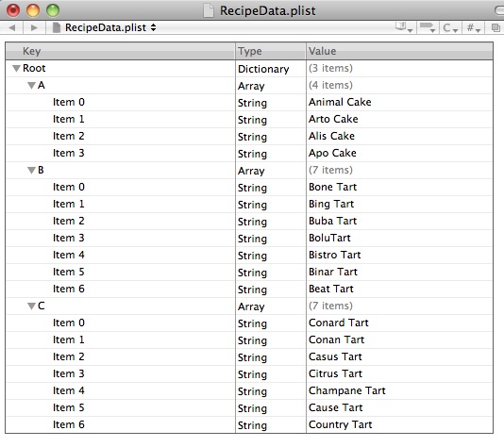This screenshot has height=447, width=504.
Task: Click the String type of Country Tart
Action: 252,425
